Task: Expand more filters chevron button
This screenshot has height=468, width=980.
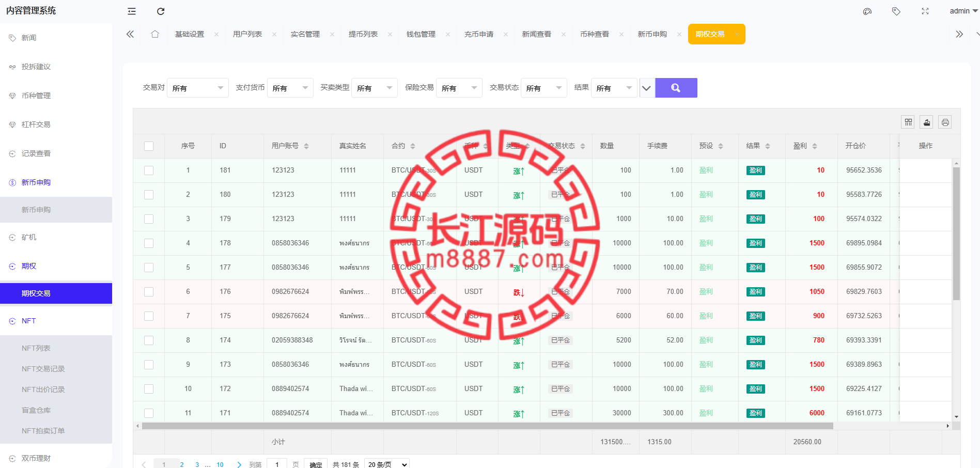Action: pos(646,88)
